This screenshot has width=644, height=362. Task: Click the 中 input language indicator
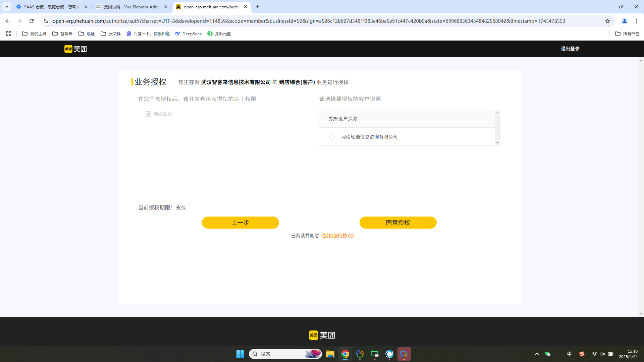pos(569,354)
